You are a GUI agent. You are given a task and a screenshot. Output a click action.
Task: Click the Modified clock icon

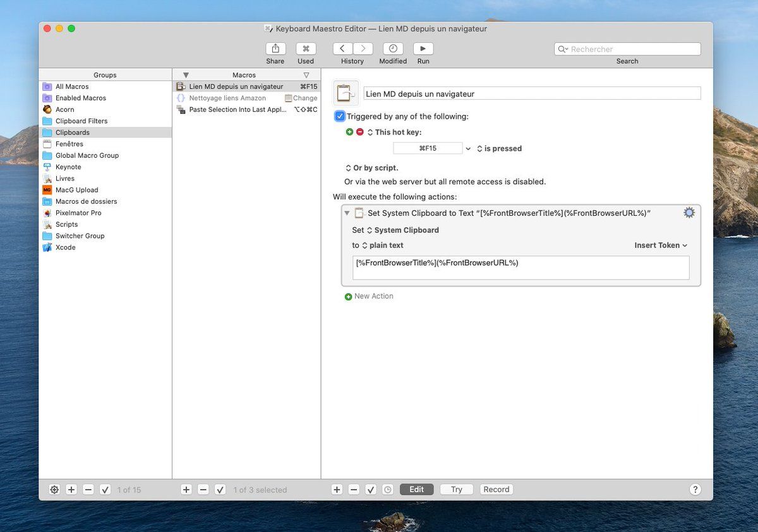[x=393, y=49]
